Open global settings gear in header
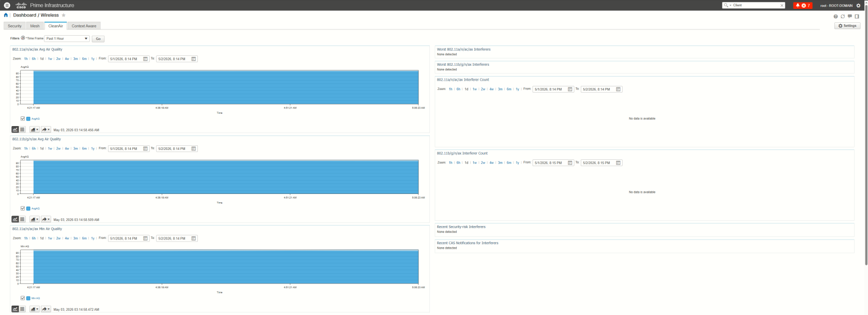This screenshot has height=315, width=868. (x=859, y=5)
